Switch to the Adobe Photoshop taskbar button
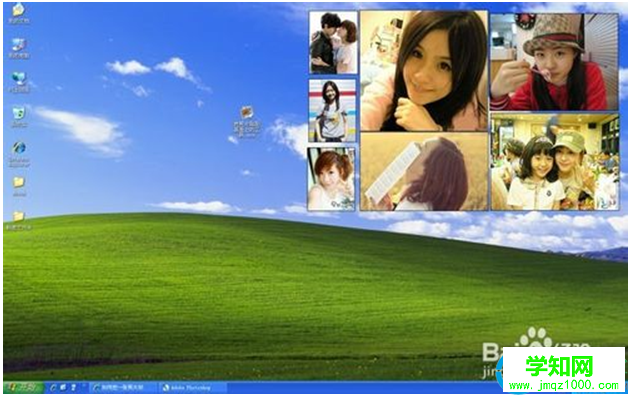 192,388
